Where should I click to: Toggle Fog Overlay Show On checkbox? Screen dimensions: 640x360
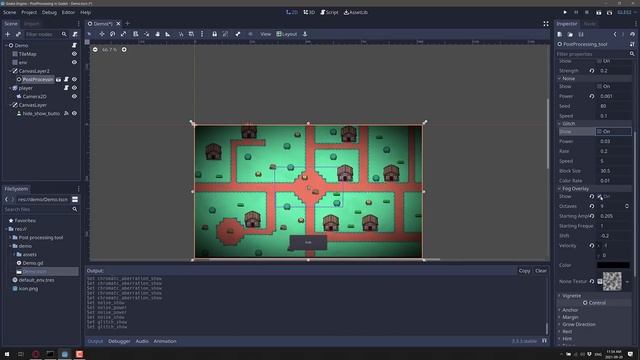click(x=600, y=196)
